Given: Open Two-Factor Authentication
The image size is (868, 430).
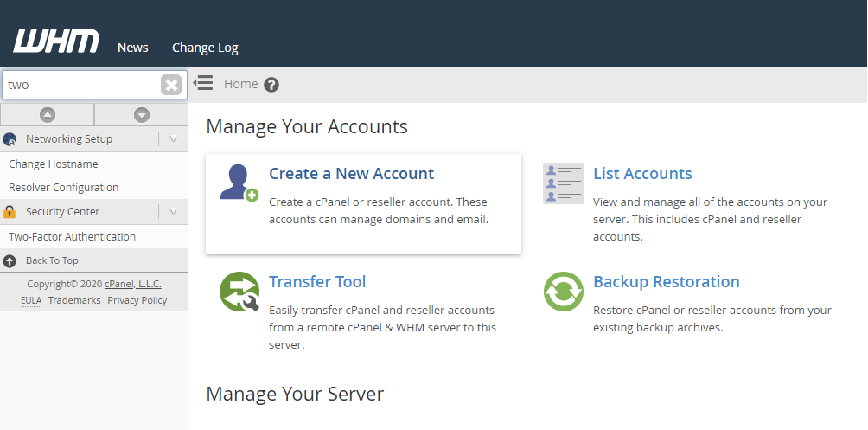Looking at the screenshot, I should [x=72, y=236].
